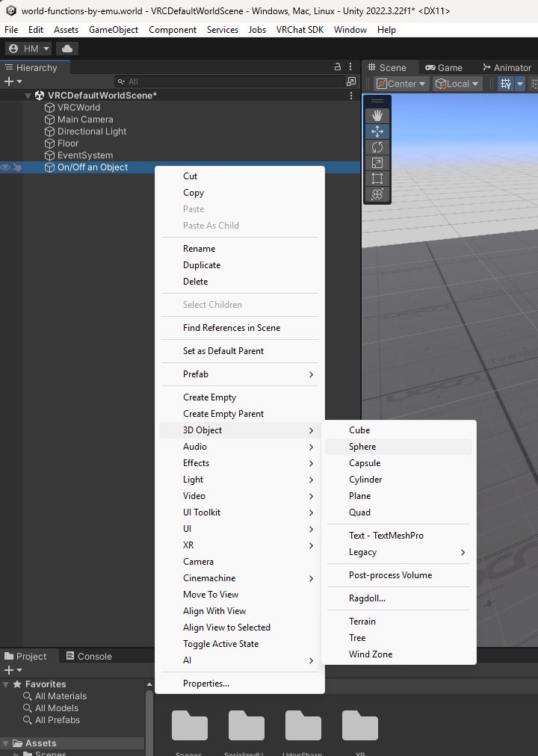Open the HM account dropdown
The image size is (538, 756).
[x=29, y=49]
